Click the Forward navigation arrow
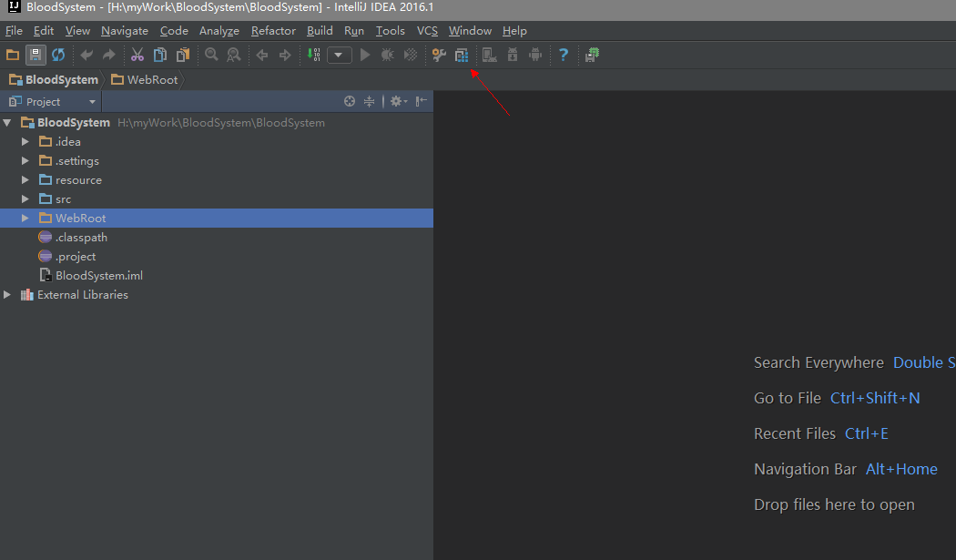Image resolution: width=956 pixels, height=560 pixels. click(285, 55)
